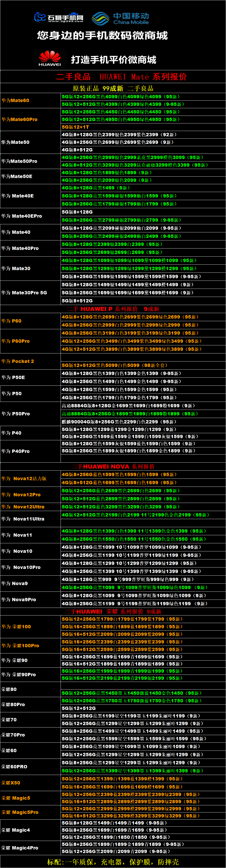The height and width of the screenshot is (868, 226).
Task: Select the 荣耀70Pro model label
Action: click(13, 735)
